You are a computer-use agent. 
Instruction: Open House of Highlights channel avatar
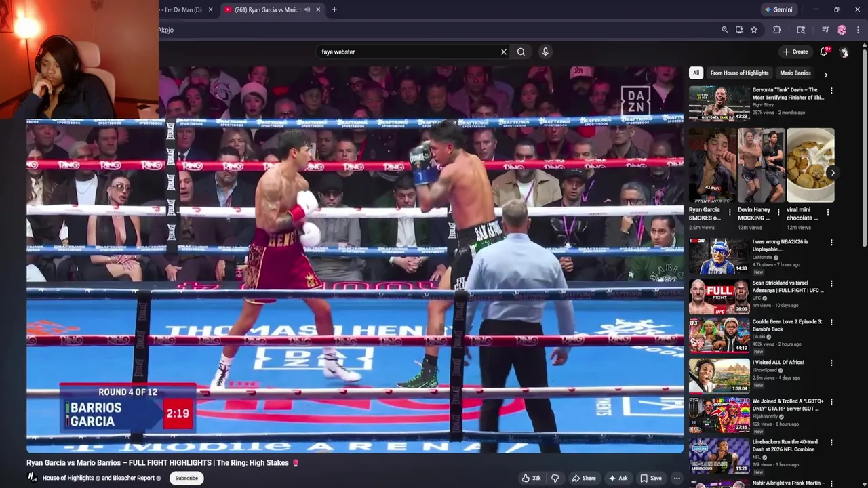[32, 478]
